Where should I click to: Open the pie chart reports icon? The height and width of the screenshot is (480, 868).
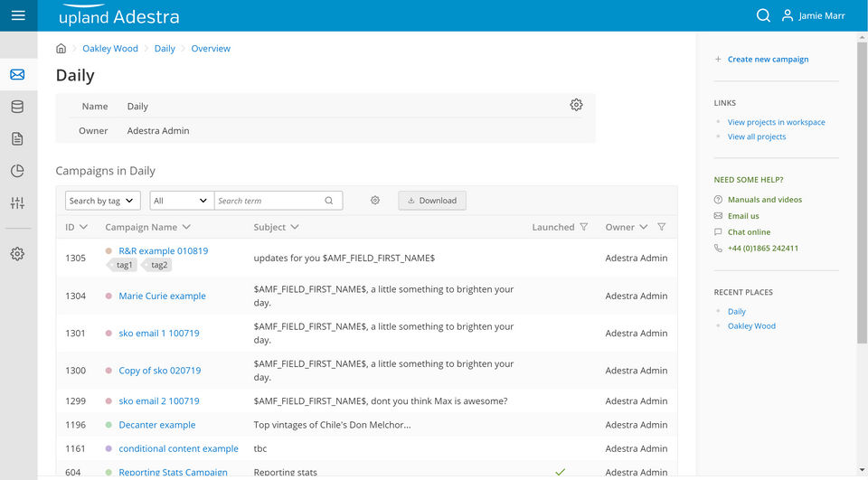pos(17,171)
